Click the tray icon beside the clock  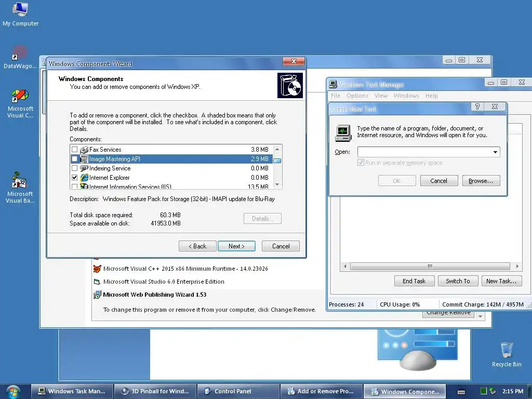493,391
